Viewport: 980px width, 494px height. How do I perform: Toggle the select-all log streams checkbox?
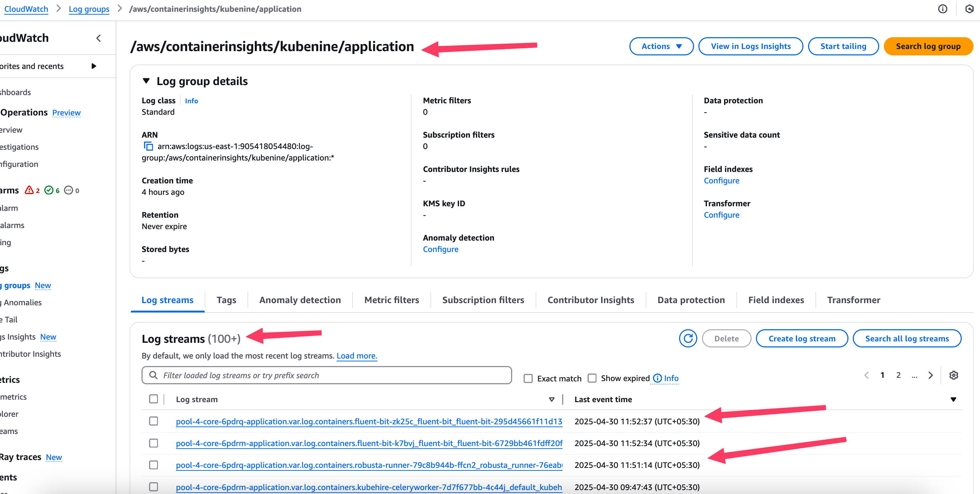pyautogui.click(x=153, y=399)
